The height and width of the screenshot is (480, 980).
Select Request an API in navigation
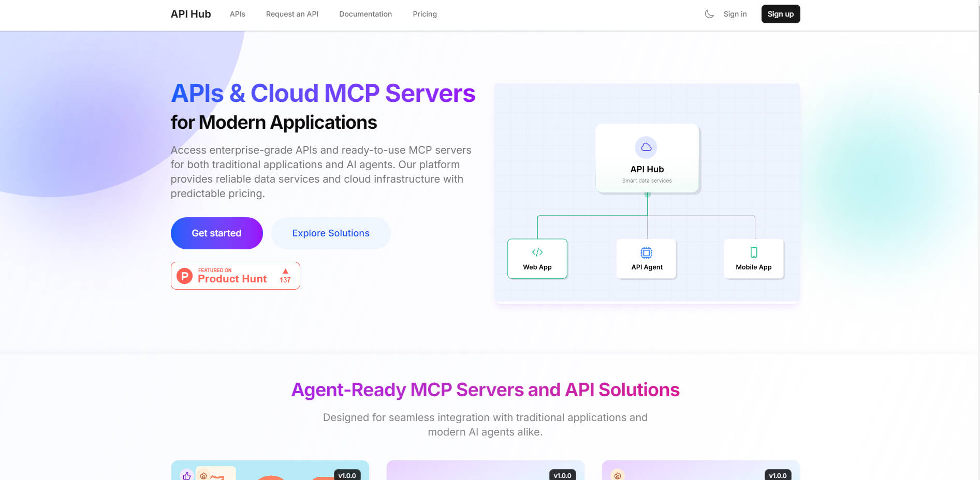point(292,14)
